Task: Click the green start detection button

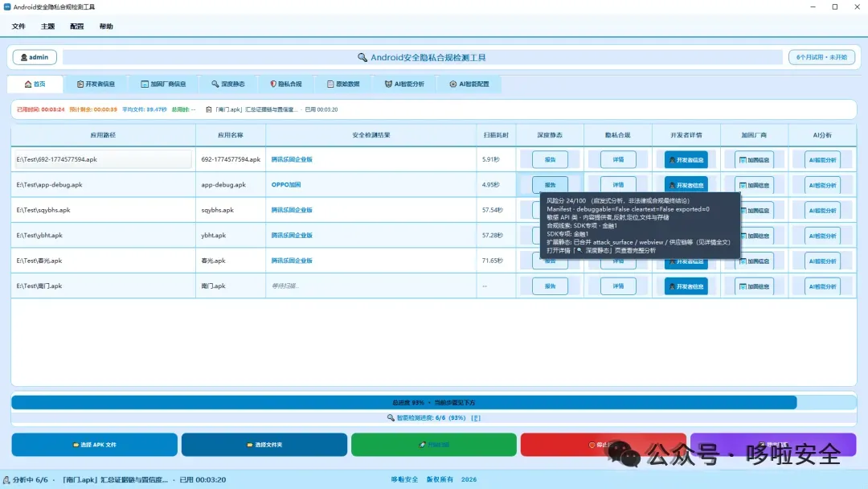Action: 434,445
